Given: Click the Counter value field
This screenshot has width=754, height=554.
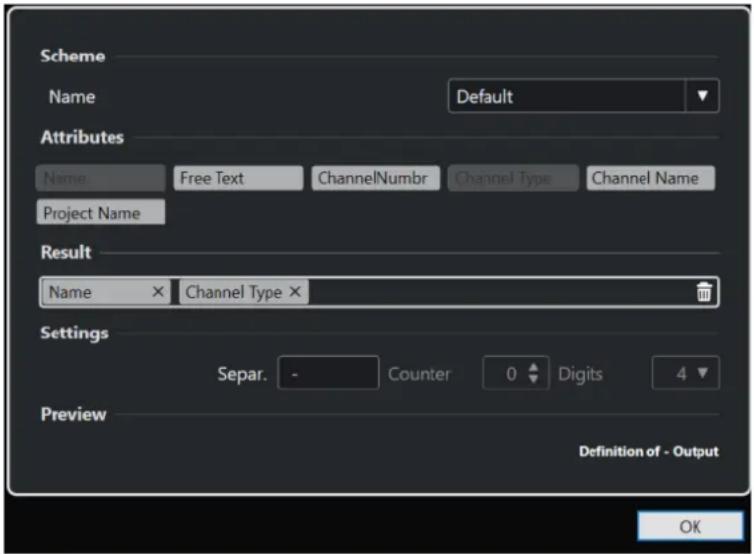Looking at the screenshot, I should click(515, 373).
